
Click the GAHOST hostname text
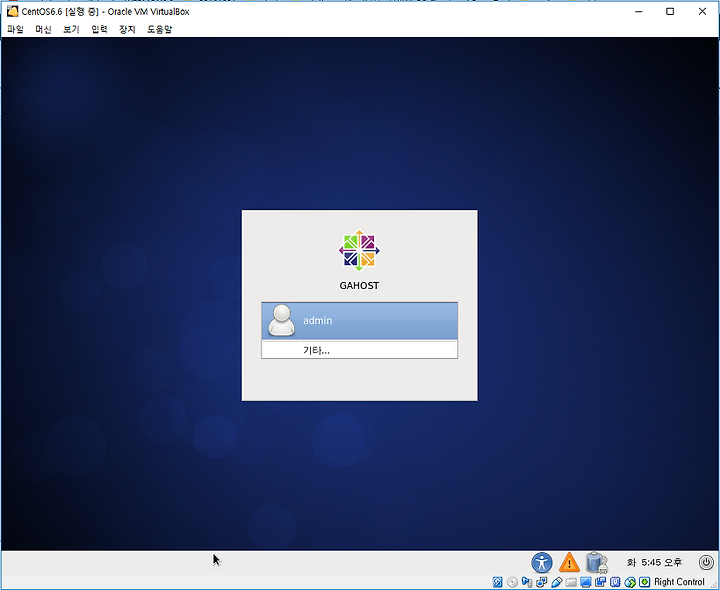click(x=359, y=286)
